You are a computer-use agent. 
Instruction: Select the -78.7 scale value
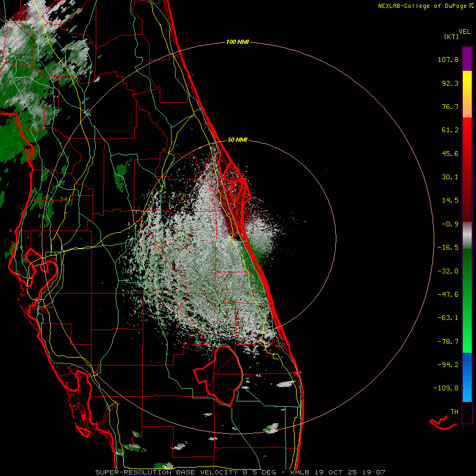pyautogui.click(x=448, y=342)
